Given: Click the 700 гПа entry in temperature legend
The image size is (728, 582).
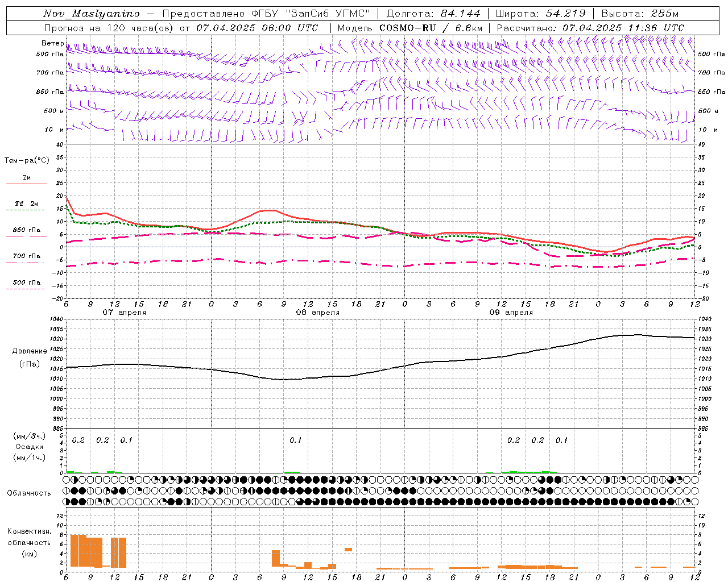Looking at the screenshot, I should (x=27, y=256).
